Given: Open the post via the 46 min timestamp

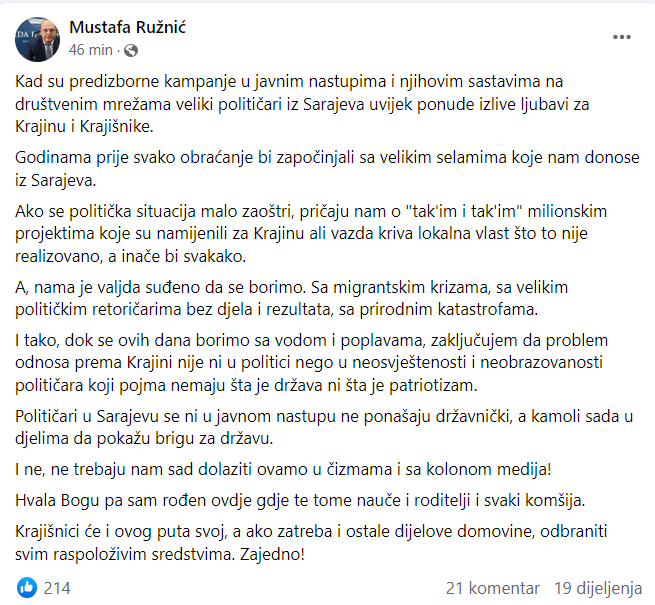Looking at the screenshot, I should [91, 50].
